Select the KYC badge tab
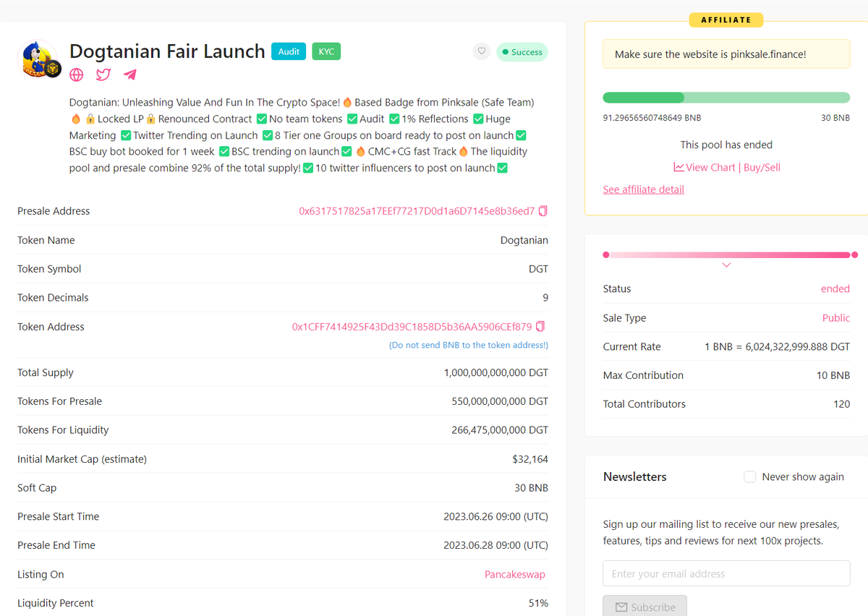This screenshot has width=868, height=616. pos(325,51)
